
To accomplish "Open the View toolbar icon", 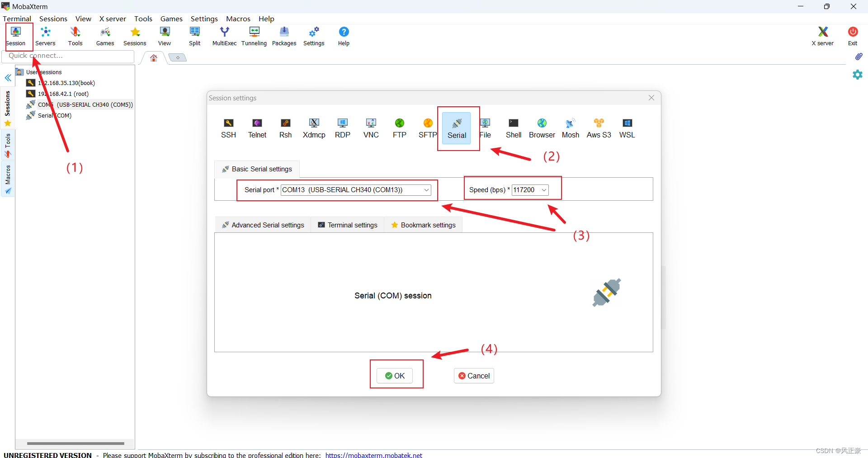I will coord(165,36).
